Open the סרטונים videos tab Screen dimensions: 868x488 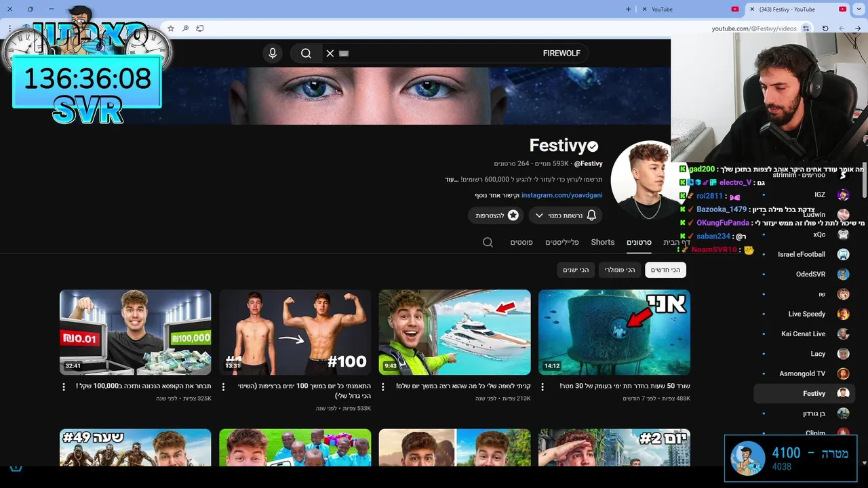pyautogui.click(x=639, y=242)
